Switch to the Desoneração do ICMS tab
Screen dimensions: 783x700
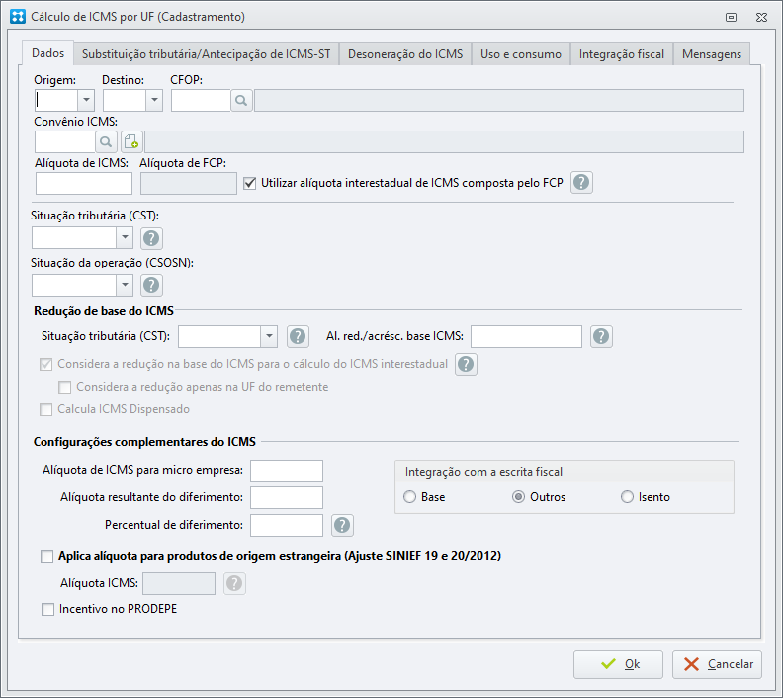405,54
